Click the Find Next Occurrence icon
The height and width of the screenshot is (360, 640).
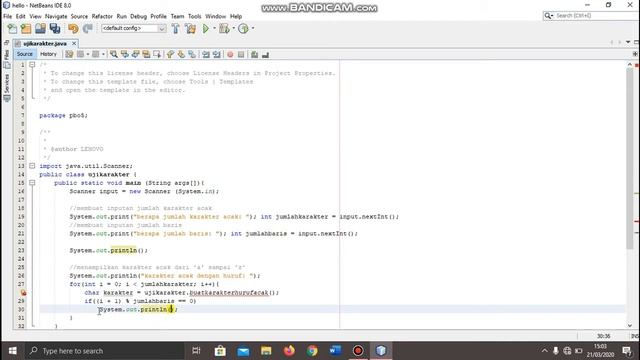(136, 54)
